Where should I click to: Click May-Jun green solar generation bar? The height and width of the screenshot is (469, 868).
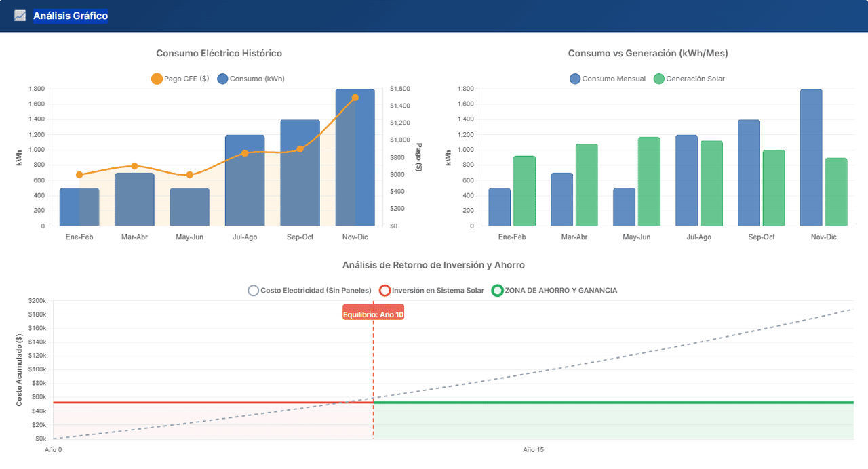pos(649,182)
